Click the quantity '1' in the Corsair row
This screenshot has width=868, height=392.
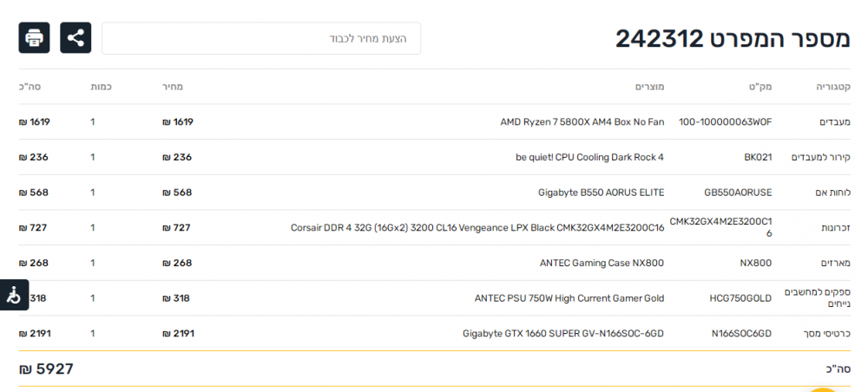coord(93,228)
